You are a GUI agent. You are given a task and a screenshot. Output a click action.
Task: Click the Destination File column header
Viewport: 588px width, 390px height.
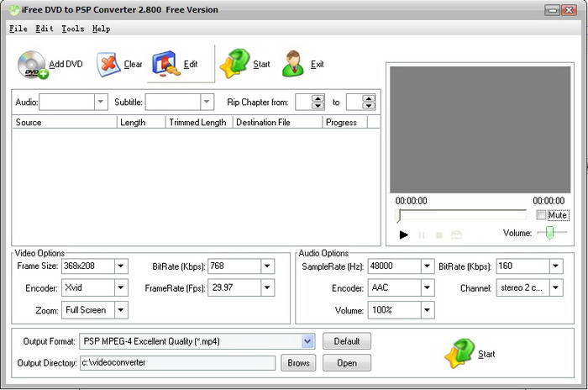point(277,123)
